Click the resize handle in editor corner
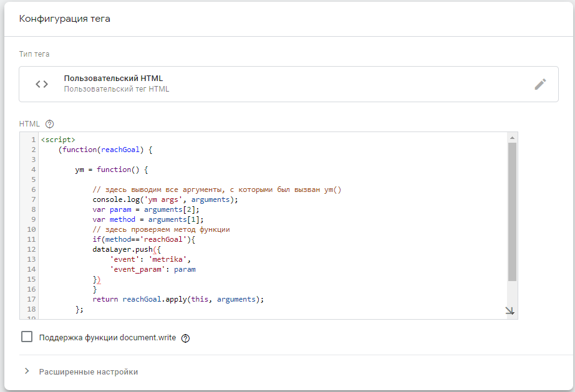 (x=510, y=311)
